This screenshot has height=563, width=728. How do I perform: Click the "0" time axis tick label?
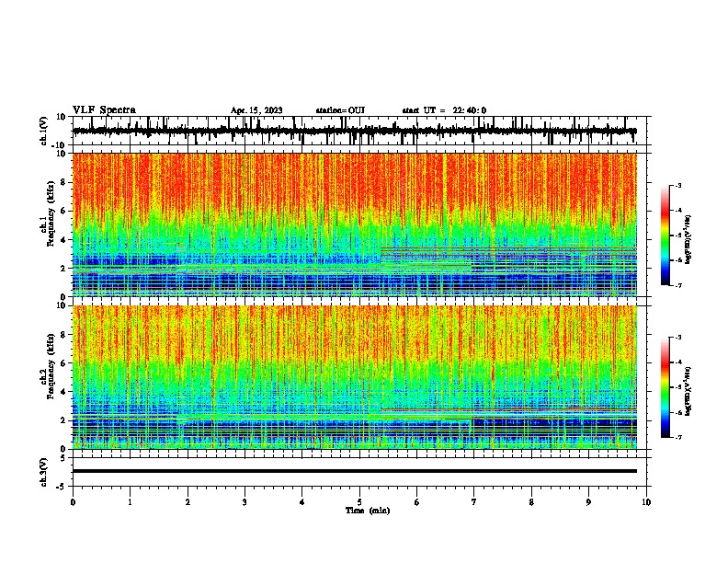[73, 502]
